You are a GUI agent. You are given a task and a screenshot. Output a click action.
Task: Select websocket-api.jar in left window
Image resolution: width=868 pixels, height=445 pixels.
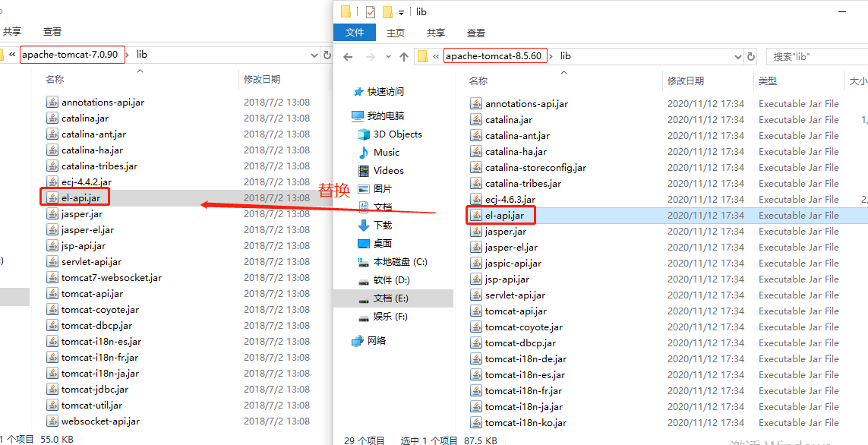tap(100, 421)
